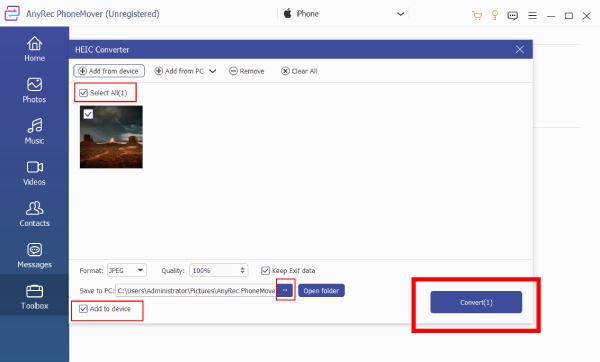Click the AnyRec PhoneMover logo icon
600x362 pixels.
point(12,14)
